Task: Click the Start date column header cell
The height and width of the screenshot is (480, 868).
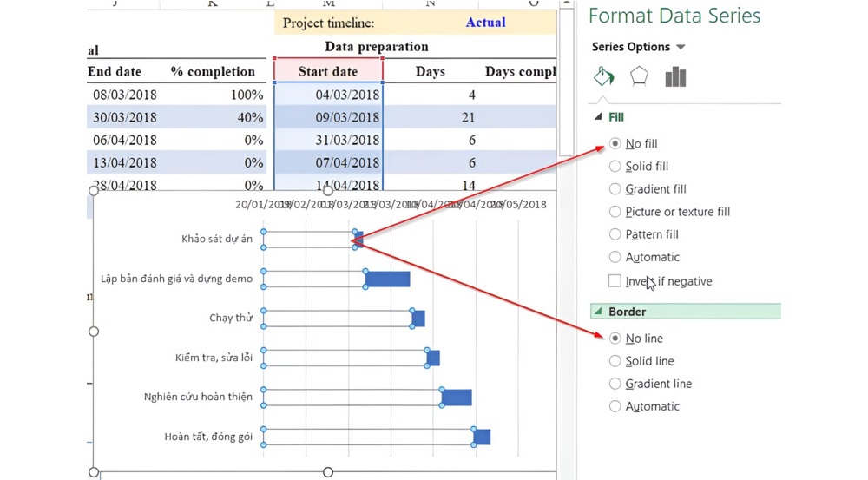Action: click(x=328, y=71)
